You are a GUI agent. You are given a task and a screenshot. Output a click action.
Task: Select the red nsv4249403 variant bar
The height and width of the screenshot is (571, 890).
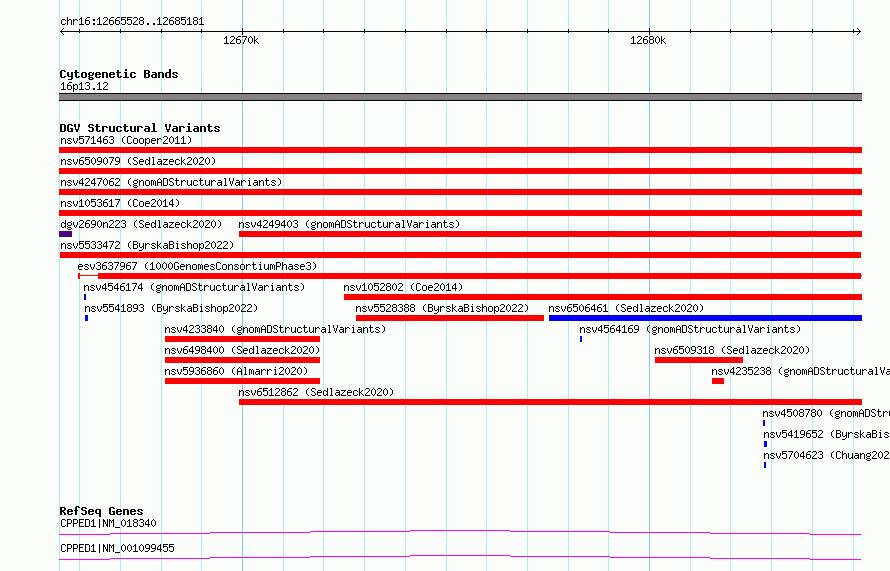pyautogui.click(x=551, y=234)
